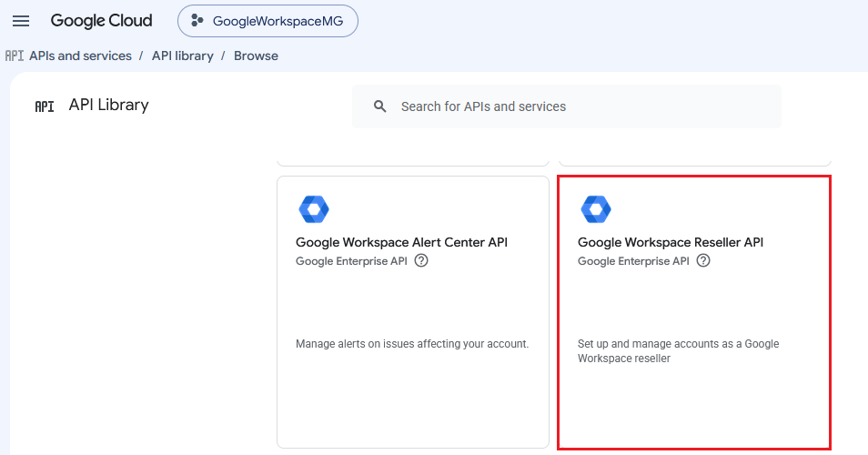Click 'Manage alerts on issues' description

tap(412, 344)
